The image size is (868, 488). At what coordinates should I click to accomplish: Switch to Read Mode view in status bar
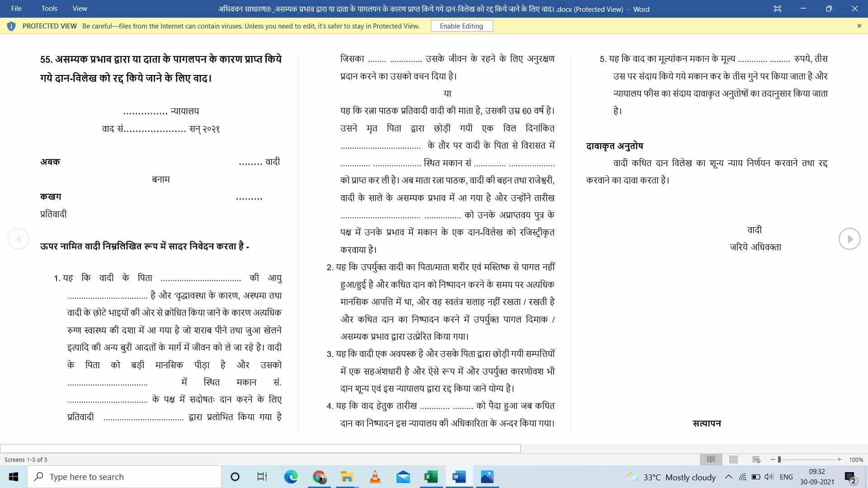(x=711, y=460)
